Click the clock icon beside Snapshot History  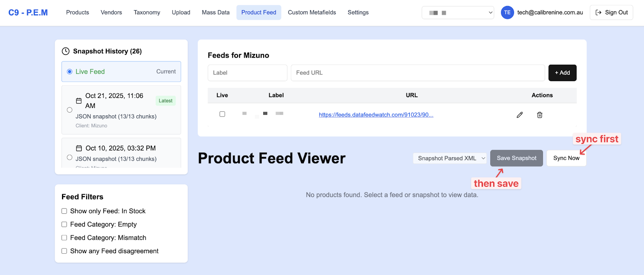pyautogui.click(x=66, y=51)
